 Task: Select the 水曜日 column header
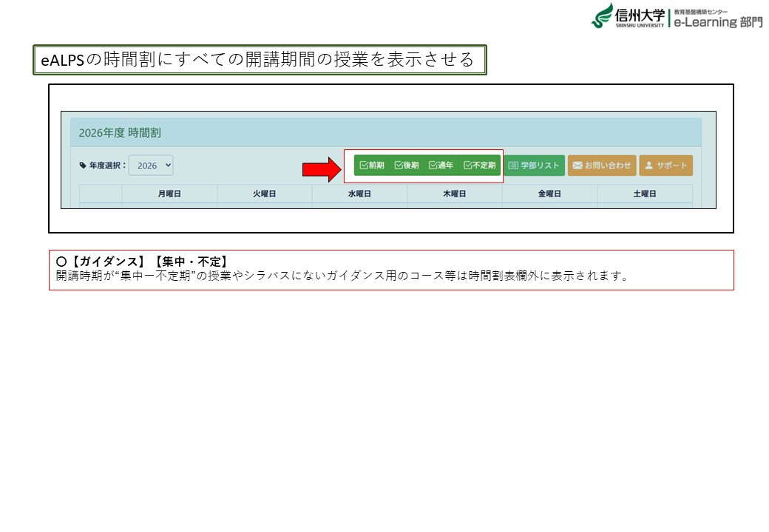coord(359,194)
